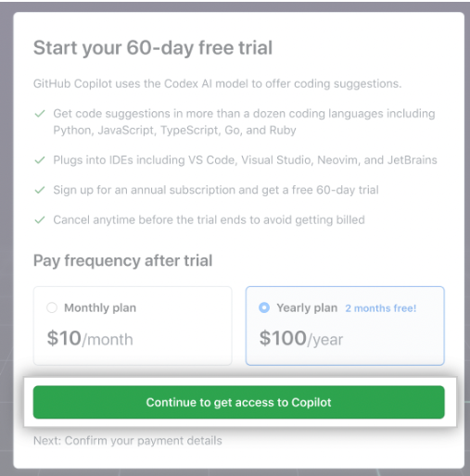Click the checkmark next to Cancel anytime
The width and height of the screenshot is (470, 476).
[40, 220]
